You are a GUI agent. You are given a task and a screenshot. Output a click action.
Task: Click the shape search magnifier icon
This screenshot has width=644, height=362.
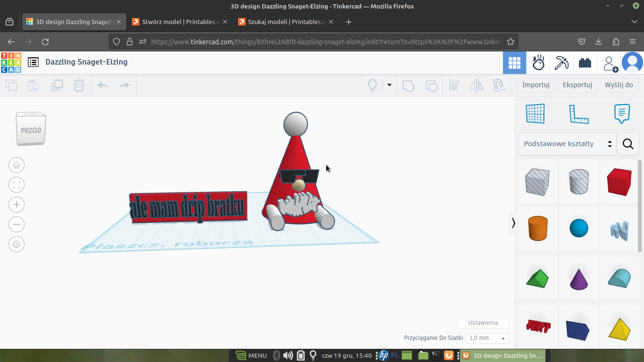tap(628, 144)
